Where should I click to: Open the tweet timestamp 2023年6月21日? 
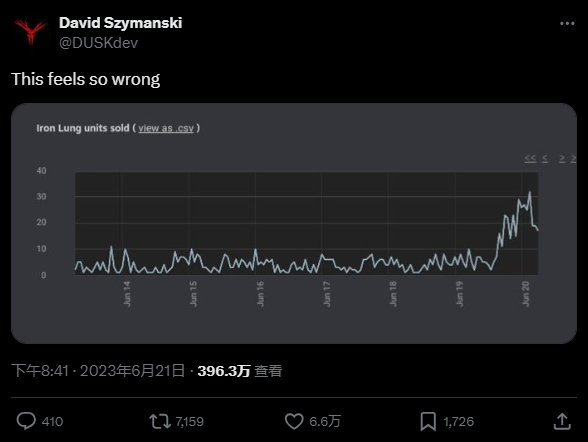pyautogui.click(x=132, y=371)
